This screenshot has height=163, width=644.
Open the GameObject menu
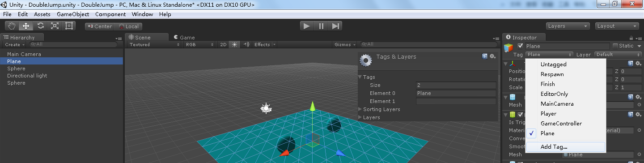click(73, 14)
